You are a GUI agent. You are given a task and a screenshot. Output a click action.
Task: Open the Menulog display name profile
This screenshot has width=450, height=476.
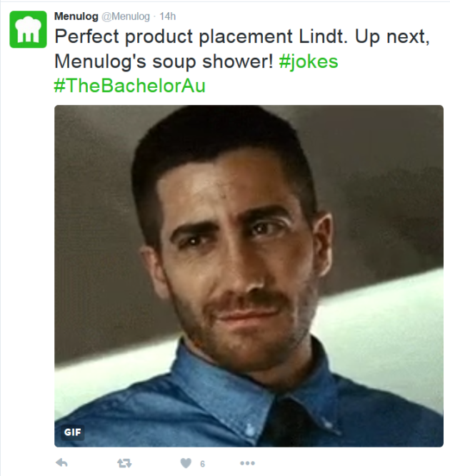point(76,16)
